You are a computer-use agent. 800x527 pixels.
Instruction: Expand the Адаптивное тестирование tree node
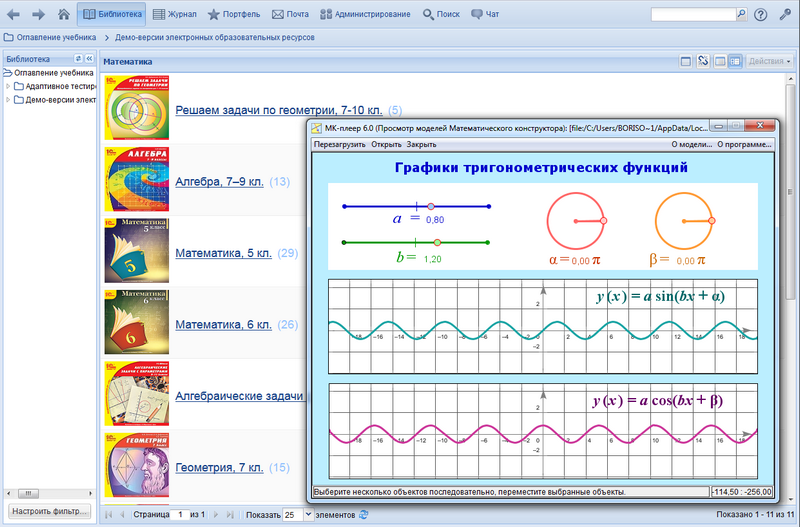(9, 86)
